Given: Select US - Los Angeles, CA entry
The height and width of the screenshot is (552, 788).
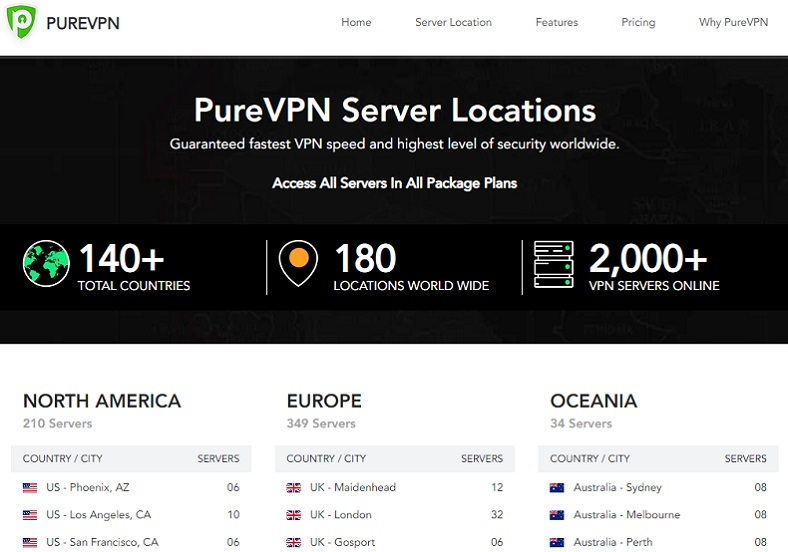Looking at the screenshot, I should coord(131,515).
